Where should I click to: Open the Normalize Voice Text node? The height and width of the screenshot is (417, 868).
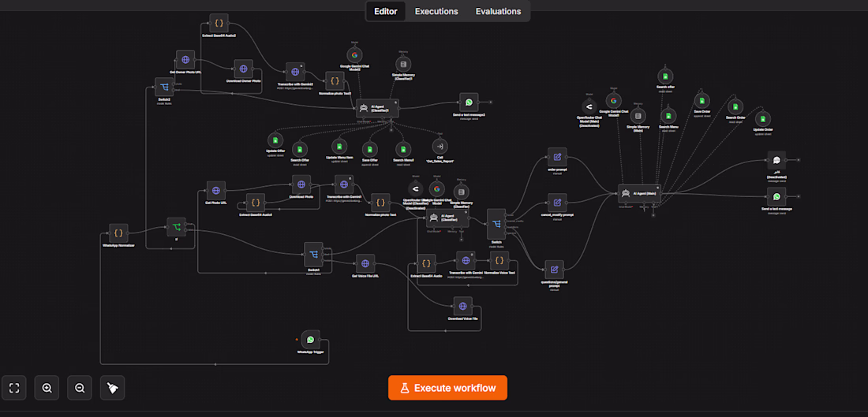(499, 260)
